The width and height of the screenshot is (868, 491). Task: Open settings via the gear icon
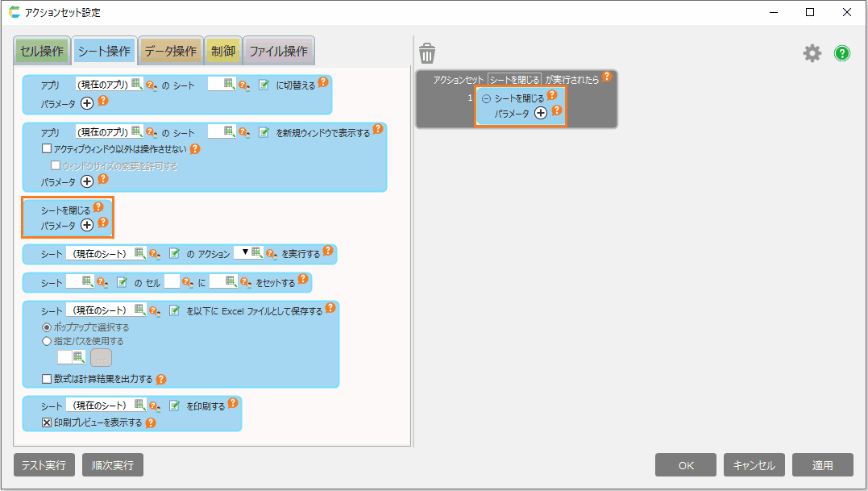coord(812,53)
